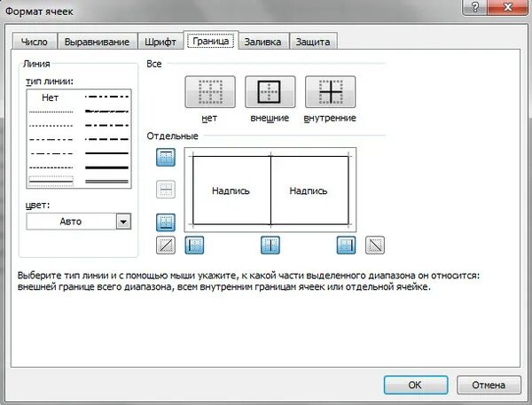Toggle the bottom border button
Image resolution: width=532 pixels, height=405 pixels.
[x=166, y=222]
